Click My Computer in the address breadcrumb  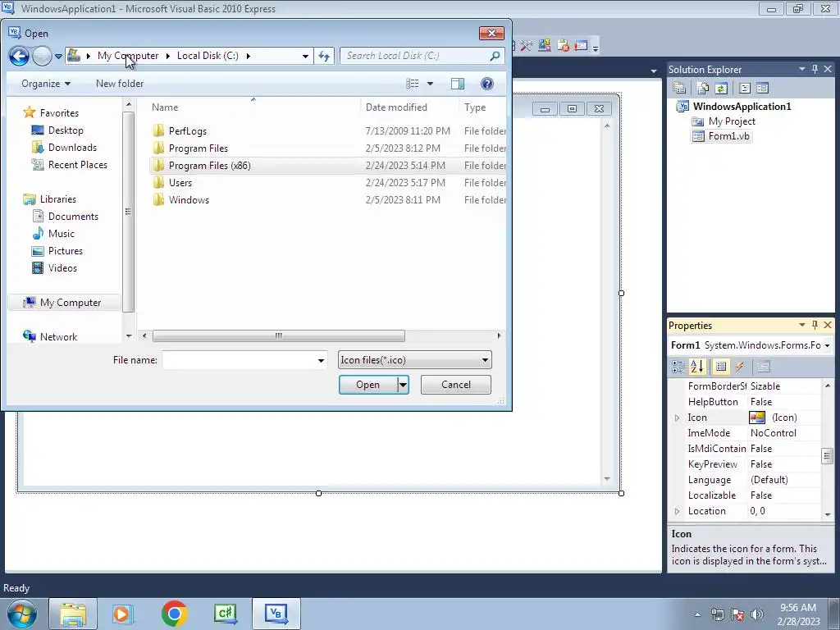(128, 56)
